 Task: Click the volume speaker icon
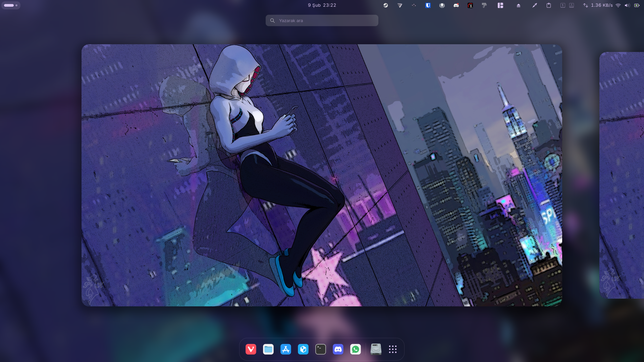pos(627,5)
